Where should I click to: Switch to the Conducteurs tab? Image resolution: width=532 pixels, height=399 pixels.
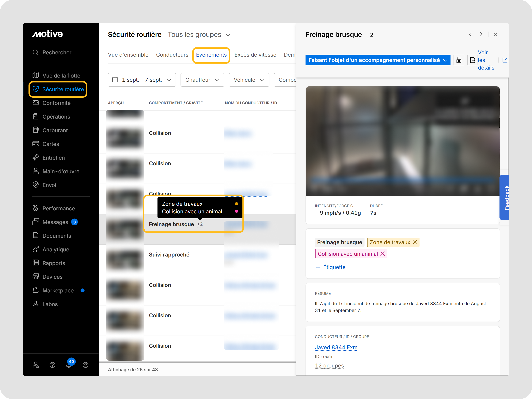[172, 55]
